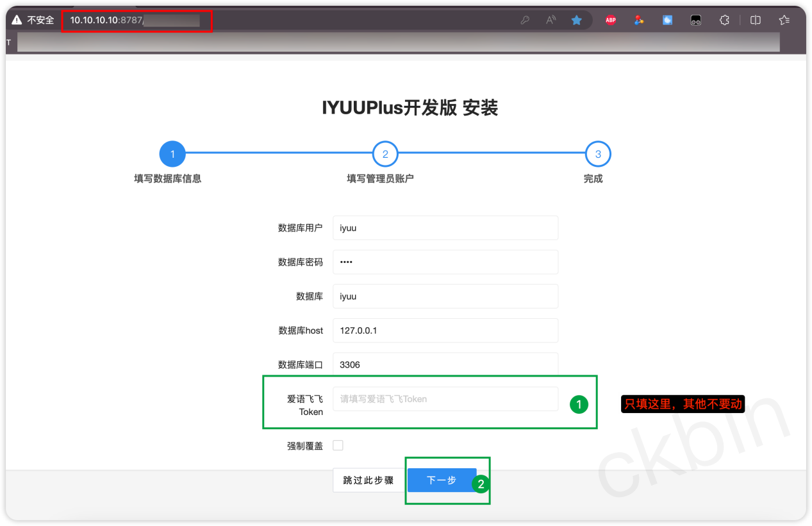Screen dimensions: 812x526
Task: Select step 3 circle 完成
Action: pos(598,155)
